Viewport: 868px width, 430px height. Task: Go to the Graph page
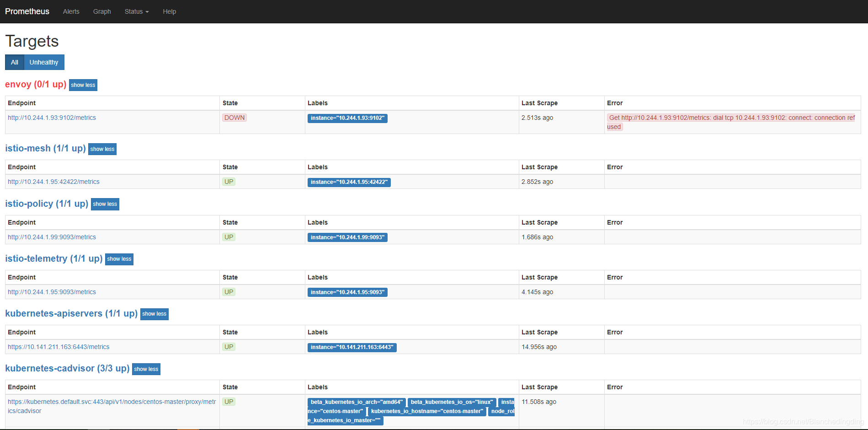102,11
